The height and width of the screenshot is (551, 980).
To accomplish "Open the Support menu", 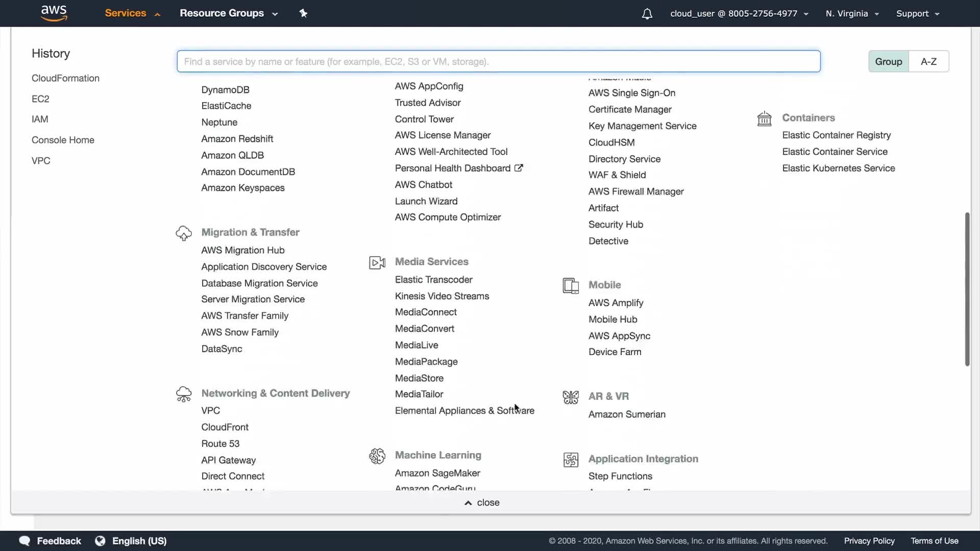I will pos(917,14).
